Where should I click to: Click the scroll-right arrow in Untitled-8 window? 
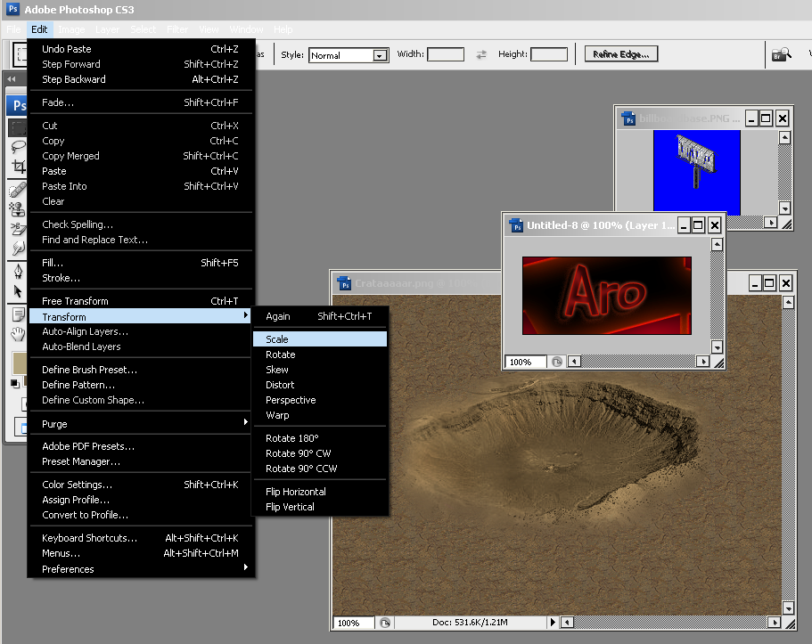coord(702,362)
